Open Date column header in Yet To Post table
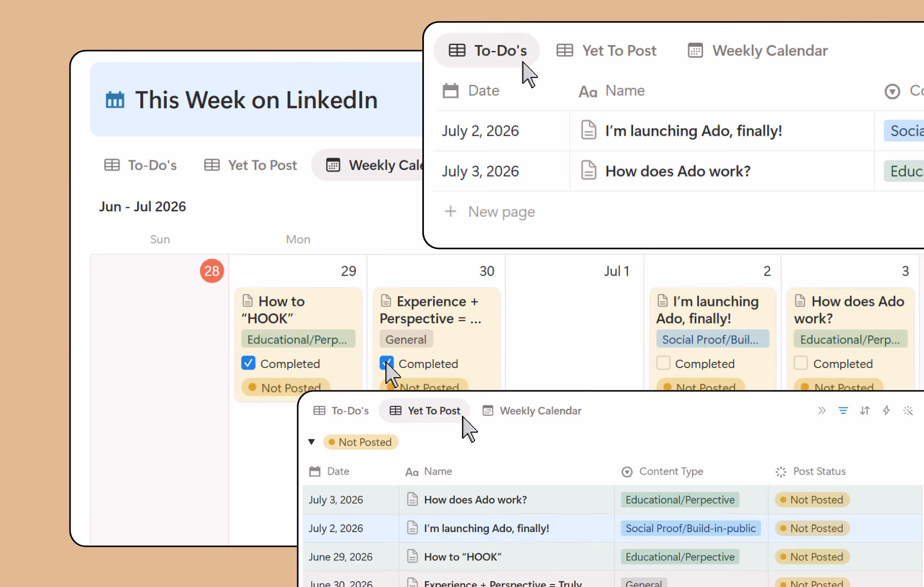This screenshot has width=924, height=587. [x=329, y=471]
